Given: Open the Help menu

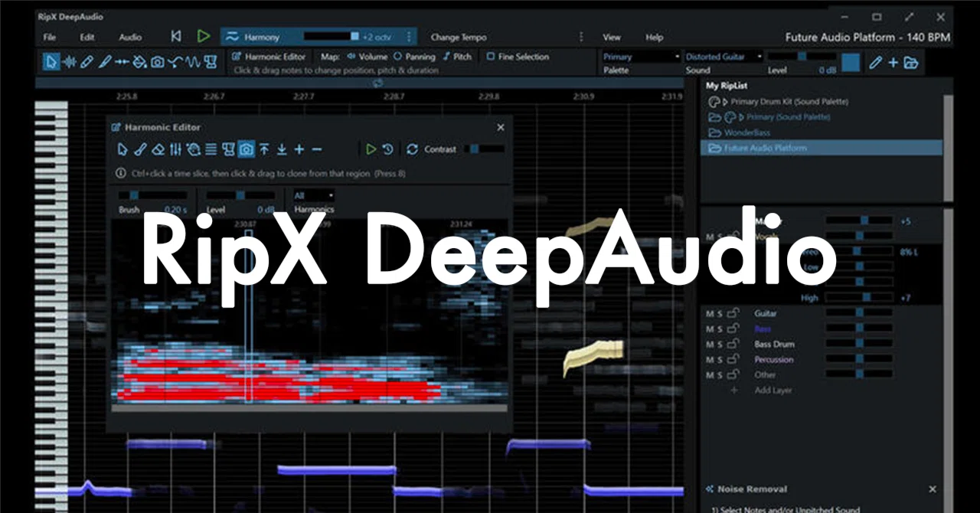Looking at the screenshot, I should click(654, 37).
